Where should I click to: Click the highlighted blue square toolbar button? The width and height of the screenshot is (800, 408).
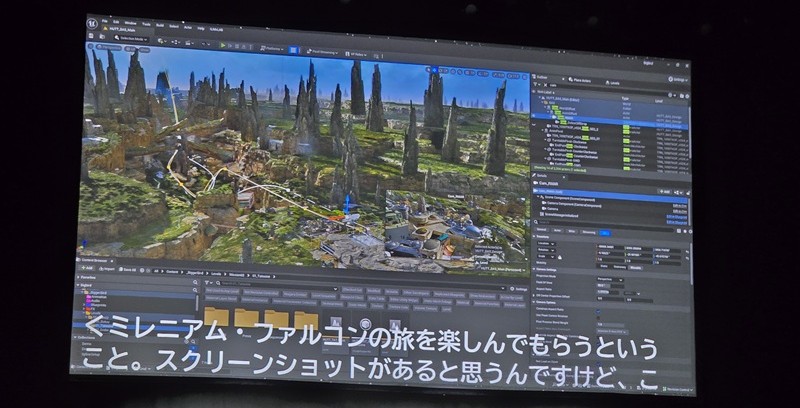(x=293, y=49)
